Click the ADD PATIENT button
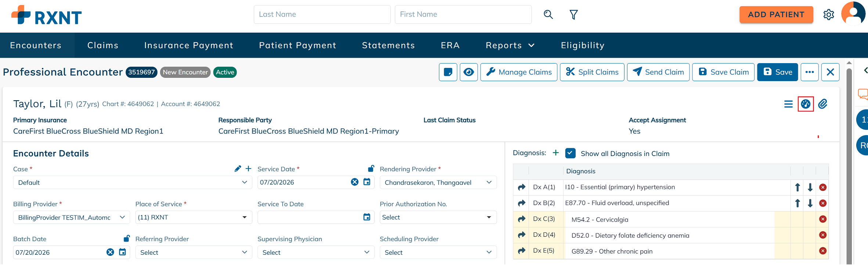This screenshot has height=265, width=868. [776, 15]
